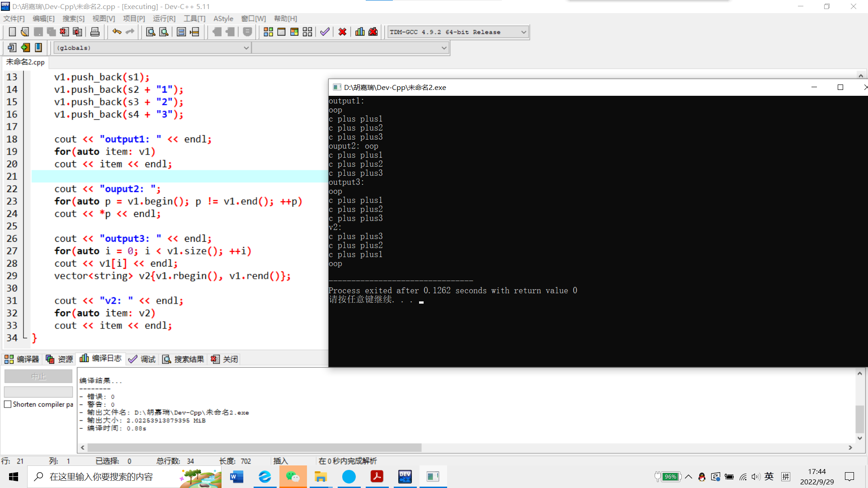This screenshot has width=868, height=488.
Task: Click the 关闭 close panel tab
Action: click(225, 359)
